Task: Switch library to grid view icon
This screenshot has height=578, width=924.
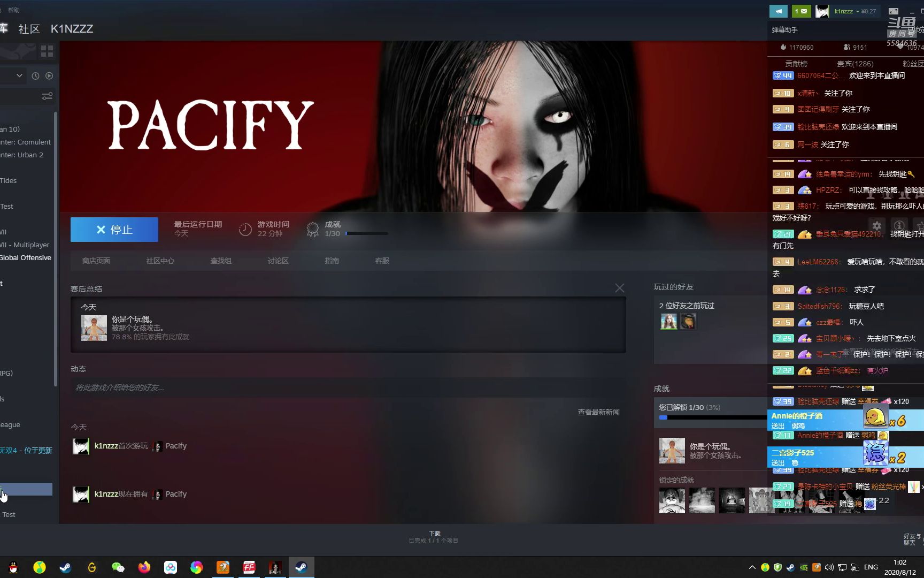Action: (47, 51)
